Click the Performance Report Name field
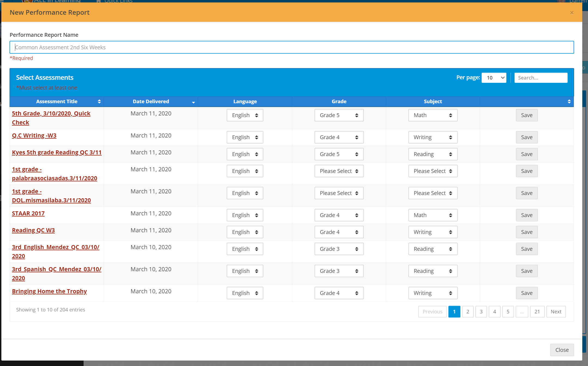This screenshot has width=588, height=366. [292, 47]
